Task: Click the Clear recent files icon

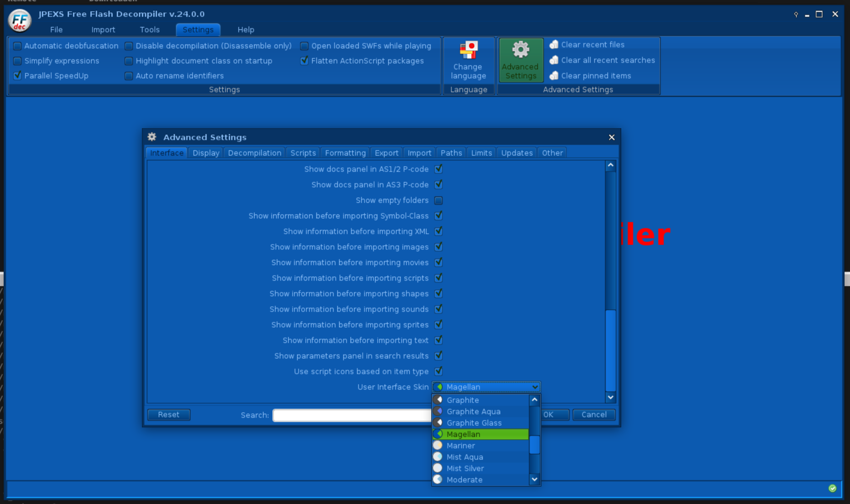Action: 554,45
